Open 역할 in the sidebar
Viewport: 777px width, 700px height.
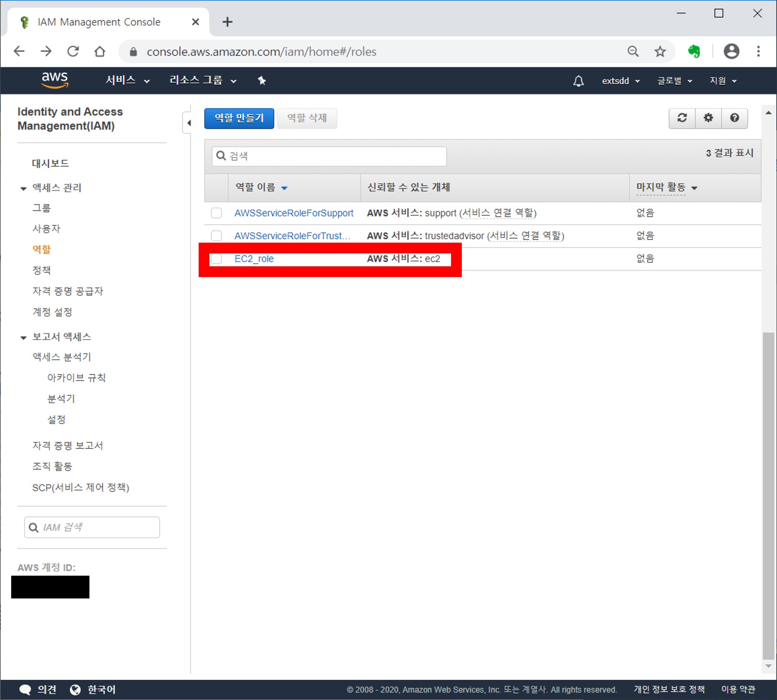tap(42, 250)
